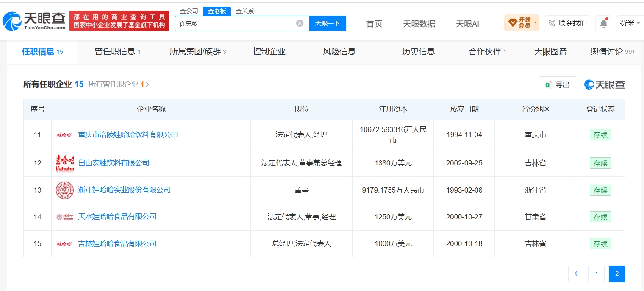Click the 天水娃哈哈食品 logo icon

(x=65, y=217)
